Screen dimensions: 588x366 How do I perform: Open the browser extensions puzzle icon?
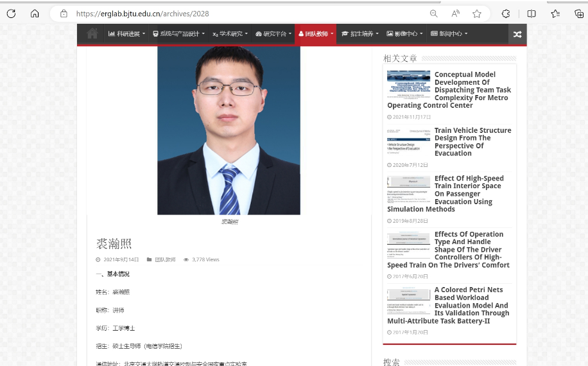506,13
